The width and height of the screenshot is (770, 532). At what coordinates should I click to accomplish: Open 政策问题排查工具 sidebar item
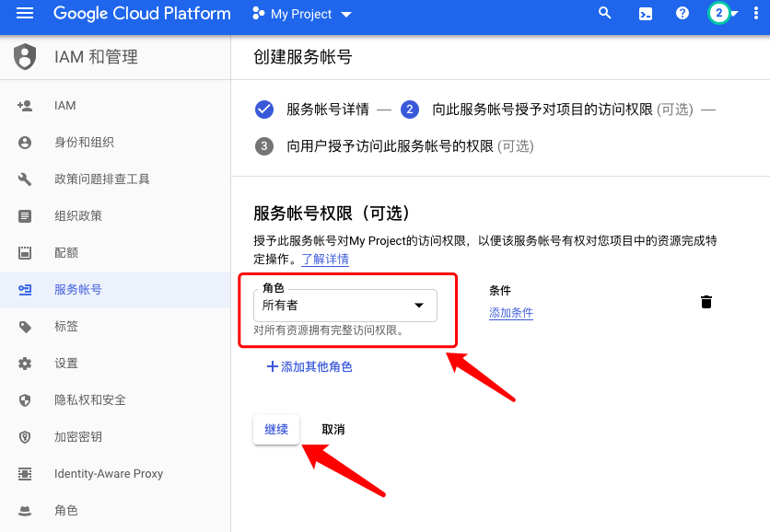[x=101, y=179]
